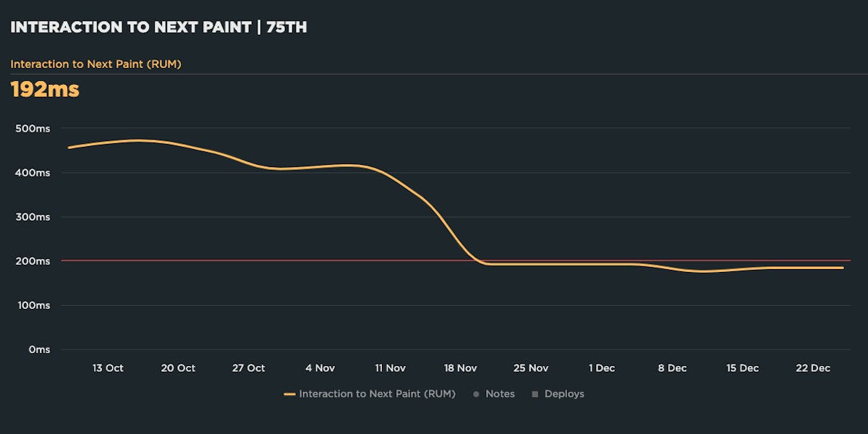The image size is (868, 434).
Task: Click the 25 Nov x-axis label
Action: pos(531,368)
